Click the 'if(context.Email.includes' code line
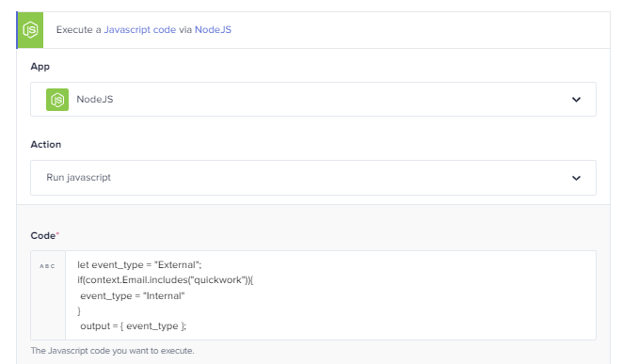Image resolution: width=622 pixels, height=364 pixels. click(x=165, y=280)
